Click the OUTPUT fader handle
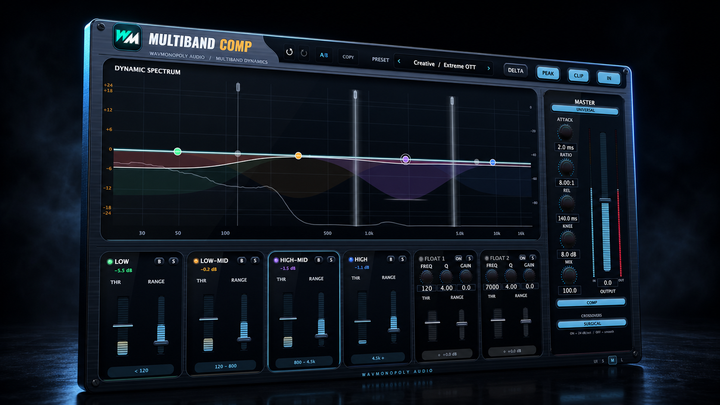 [x=605, y=201]
